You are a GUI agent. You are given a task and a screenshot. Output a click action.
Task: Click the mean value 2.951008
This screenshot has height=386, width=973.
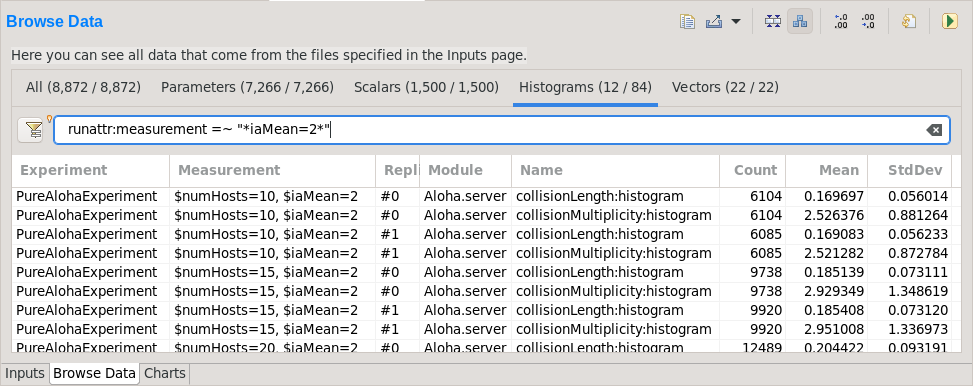tap(834, 330)
